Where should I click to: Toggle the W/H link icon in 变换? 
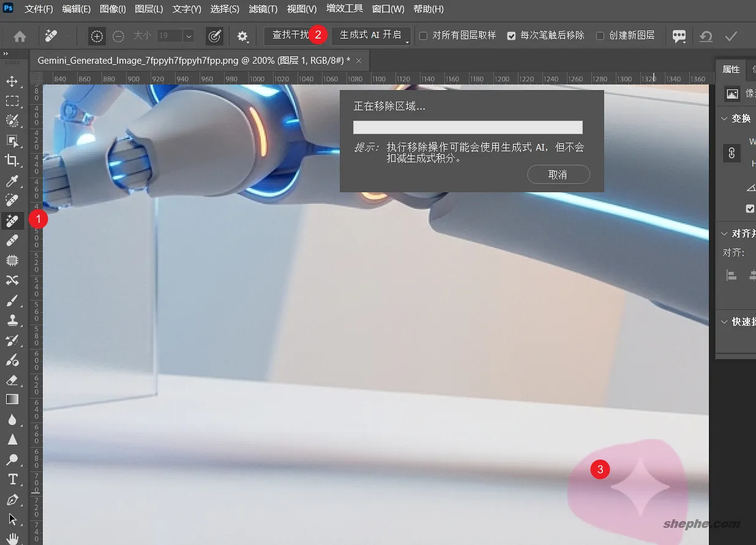tap(732, 153)
